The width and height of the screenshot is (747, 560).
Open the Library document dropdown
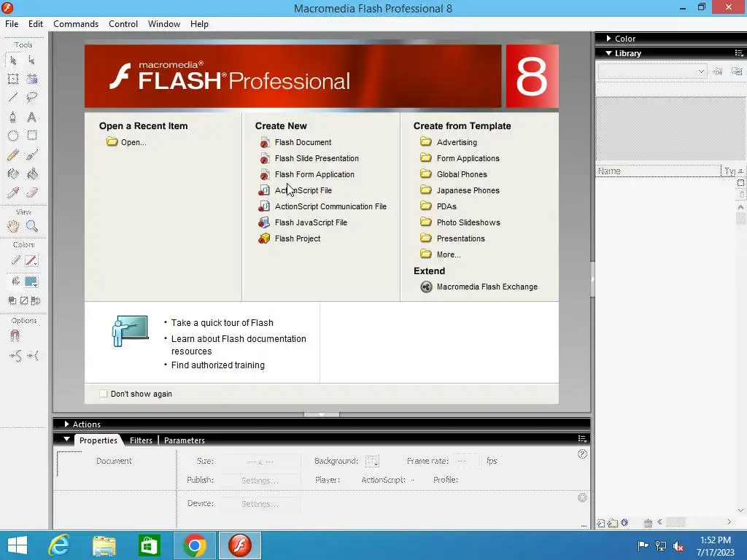pyautogui.click(x=652, y=71)
